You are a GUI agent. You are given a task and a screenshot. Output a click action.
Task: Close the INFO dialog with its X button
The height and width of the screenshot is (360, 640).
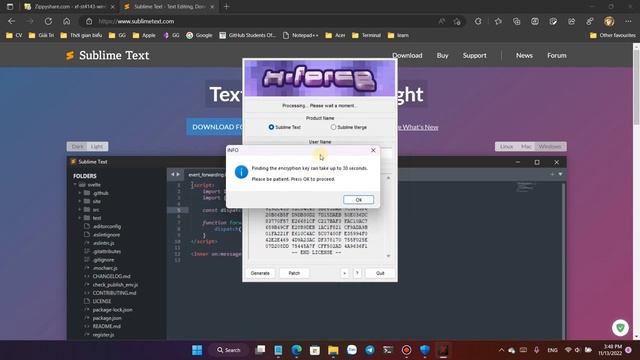point(373,150)
